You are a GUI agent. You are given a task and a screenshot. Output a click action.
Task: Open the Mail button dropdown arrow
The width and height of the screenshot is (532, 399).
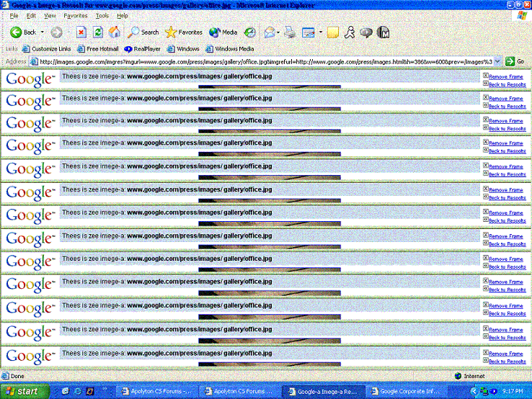[278, 32]
